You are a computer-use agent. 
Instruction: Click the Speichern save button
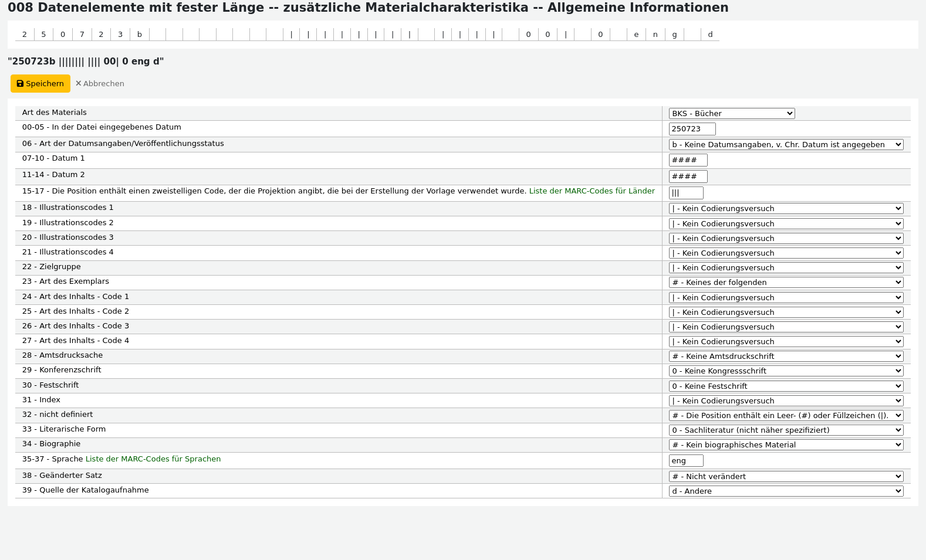click(x=40, y=84)
